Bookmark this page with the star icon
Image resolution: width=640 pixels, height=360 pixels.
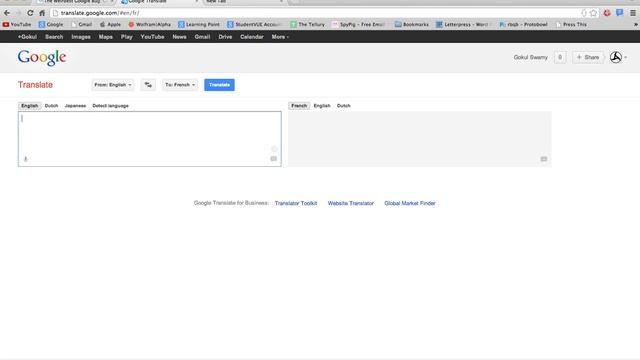[593, 13]
